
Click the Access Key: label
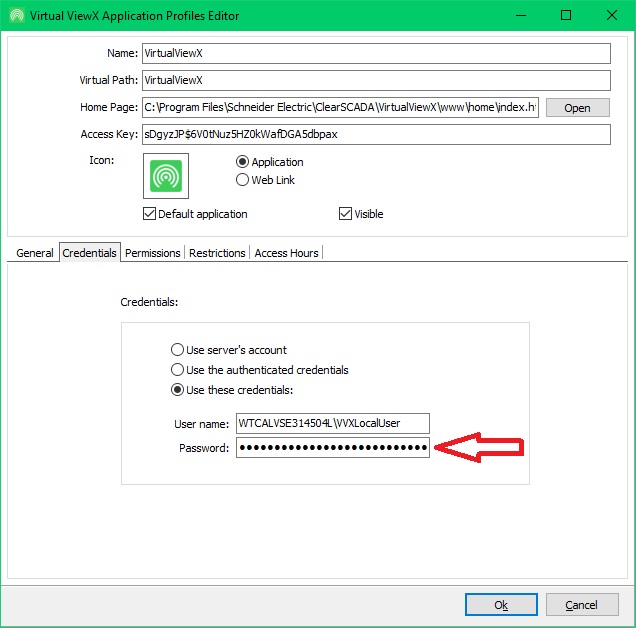coord(109,134)
